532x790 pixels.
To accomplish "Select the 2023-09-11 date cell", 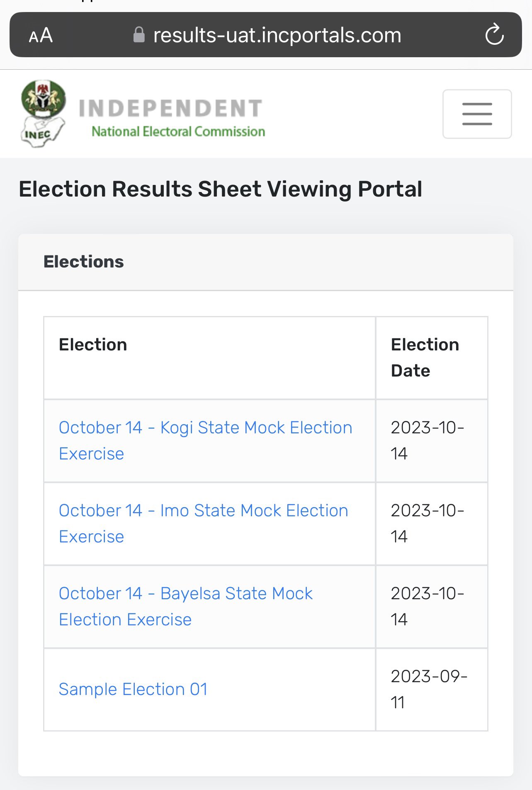I will (x=429, y=689).
